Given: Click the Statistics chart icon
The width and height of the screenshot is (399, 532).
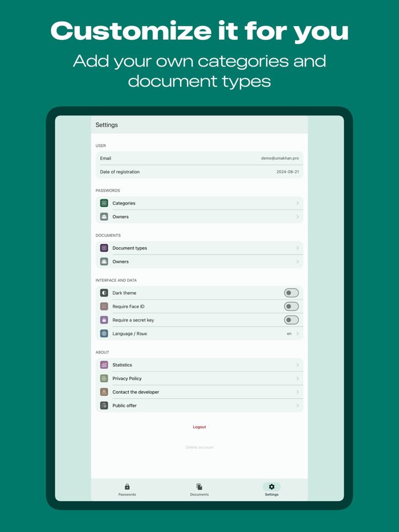Looking at the screenshot, I should (104, 365).
